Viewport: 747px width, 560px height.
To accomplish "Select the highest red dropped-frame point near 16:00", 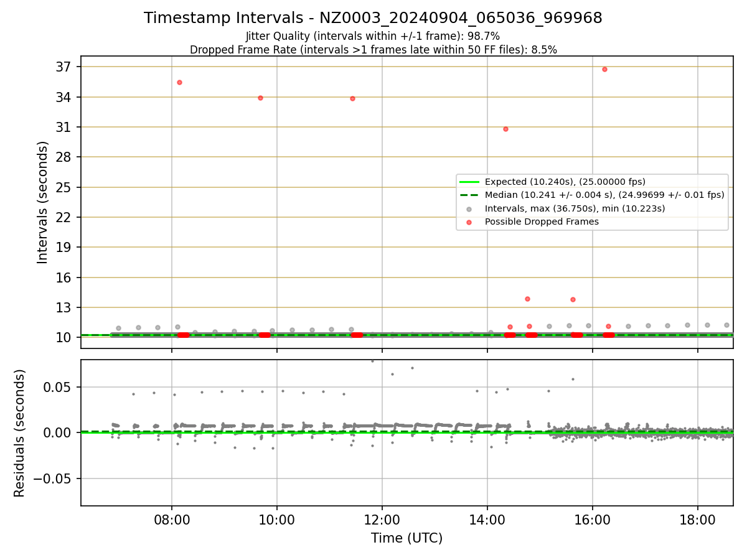I will point(604,69).
